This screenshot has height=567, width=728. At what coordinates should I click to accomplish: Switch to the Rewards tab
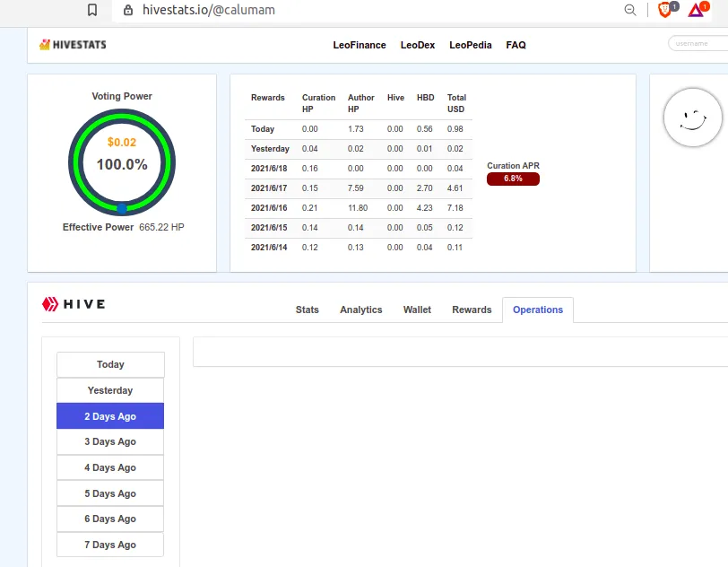(x=472, y=310)
